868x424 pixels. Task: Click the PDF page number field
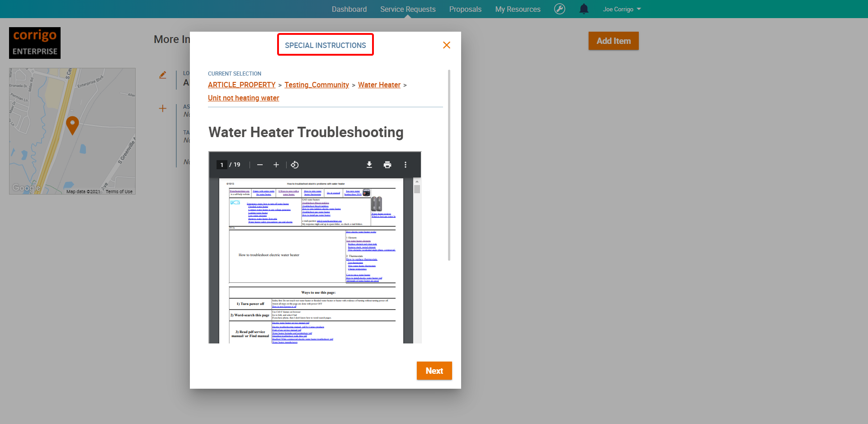tap(222, 165)
